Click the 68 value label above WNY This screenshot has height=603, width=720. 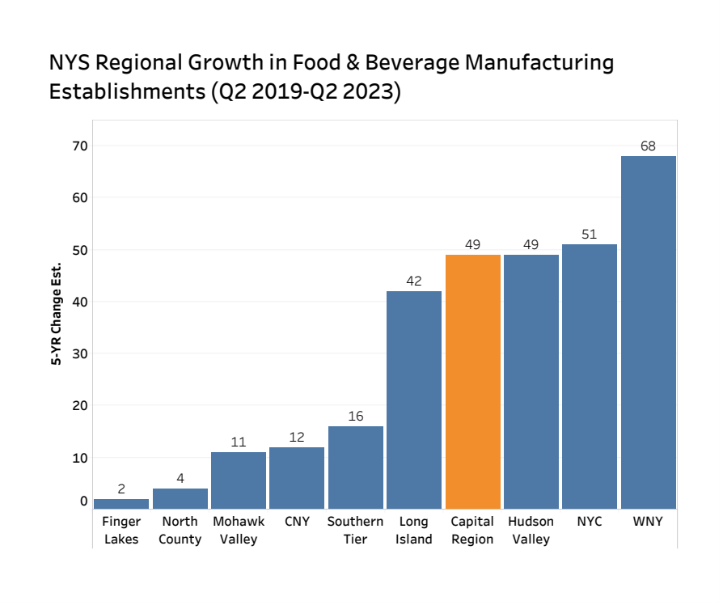coord(648,146)
